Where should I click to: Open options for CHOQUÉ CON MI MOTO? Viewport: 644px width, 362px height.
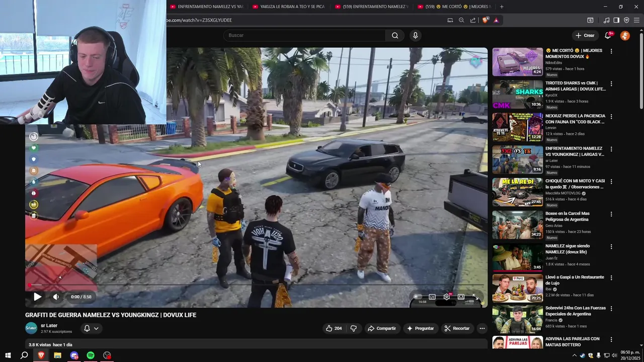click(x=611, y=182)
